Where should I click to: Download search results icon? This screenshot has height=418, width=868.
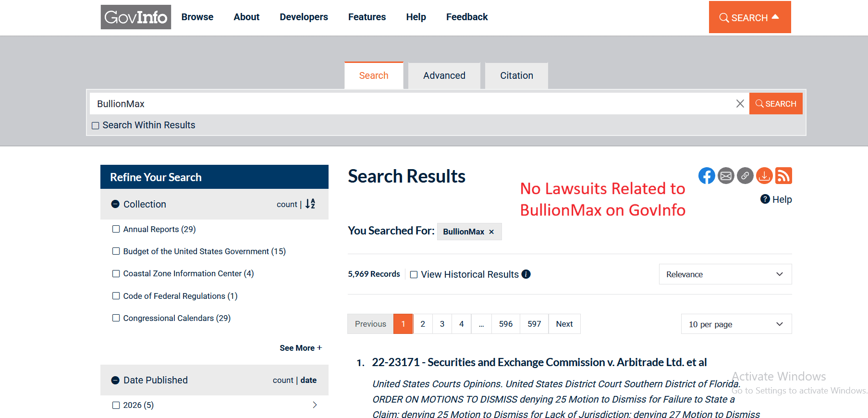tap(764, 176)
